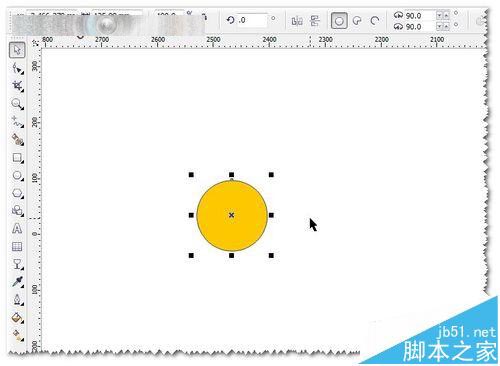Screen dimensions: 500x366
Task: Increase the ending angle with up arrow
Action: pos(446,26)
